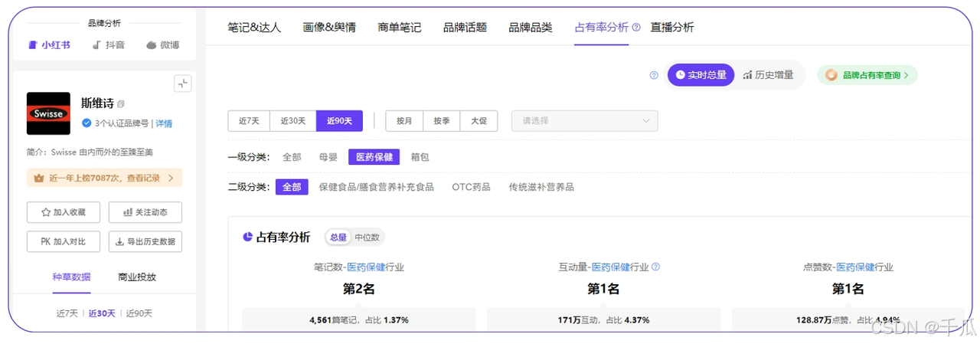Select 近7天 in the left panel

coord(67,313)
